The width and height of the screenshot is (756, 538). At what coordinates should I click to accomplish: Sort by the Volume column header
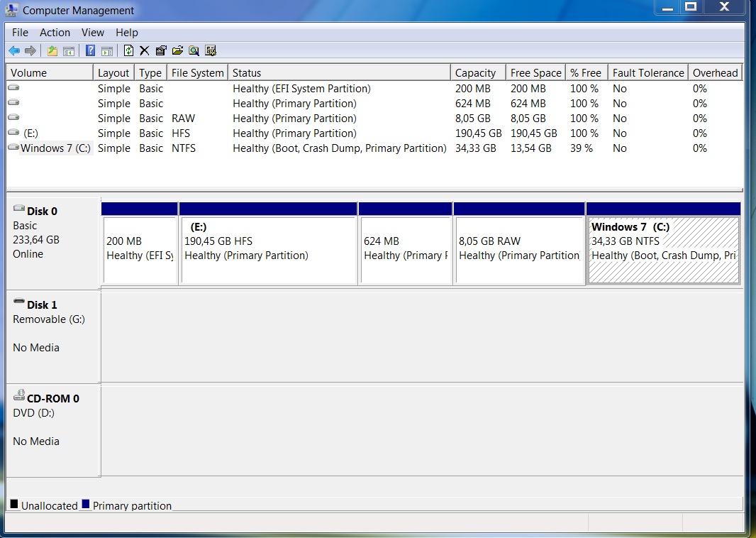(49, 73)
